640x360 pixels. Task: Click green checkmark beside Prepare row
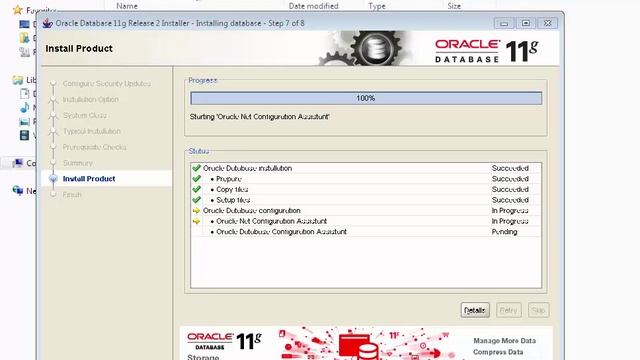point(196,179)
